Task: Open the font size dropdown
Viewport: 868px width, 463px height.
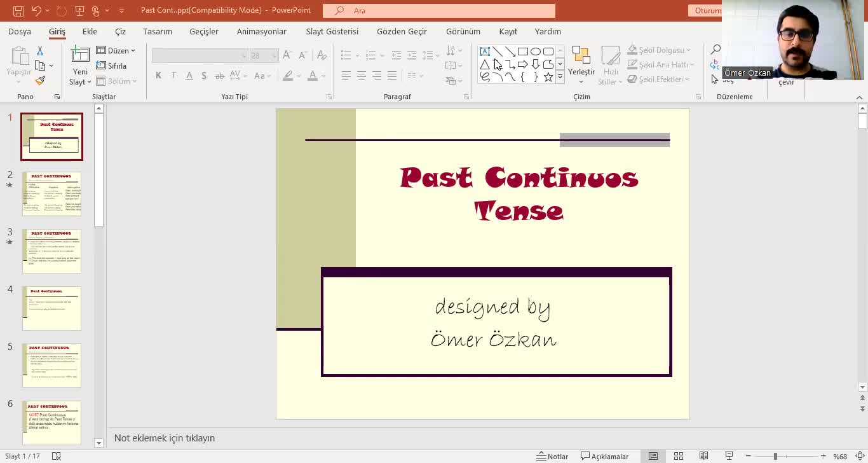Action: pyautogui.click(x=275, y=55)
